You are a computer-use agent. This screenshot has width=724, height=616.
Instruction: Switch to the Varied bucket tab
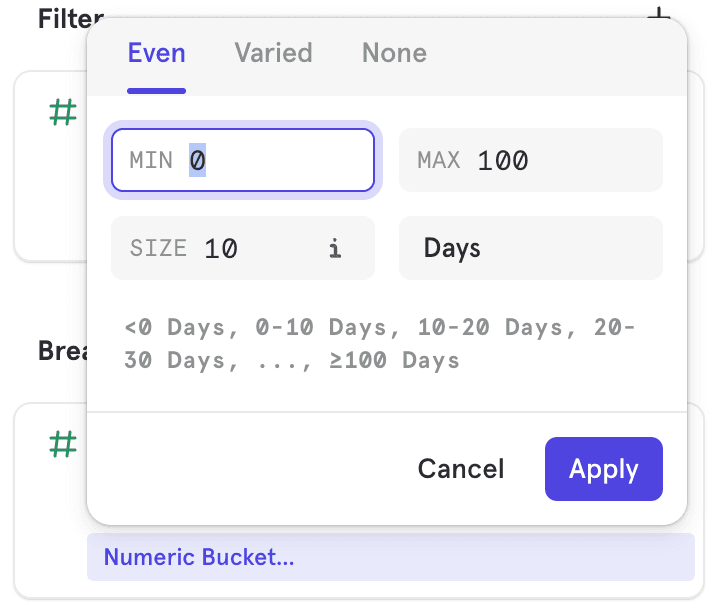(273, 53)
